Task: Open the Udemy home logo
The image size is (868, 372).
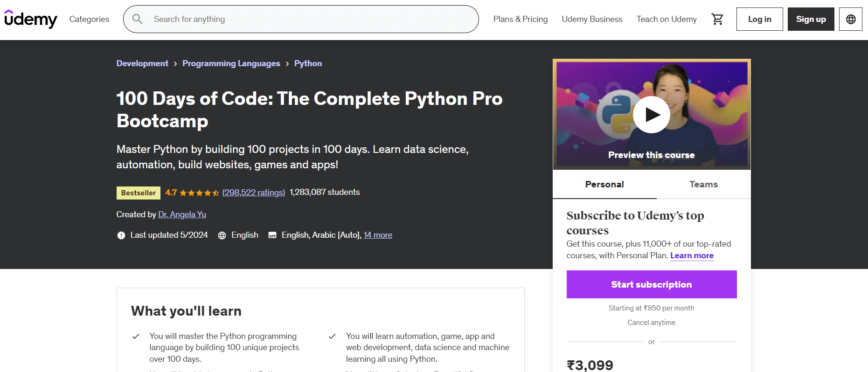Action: [31, 19]
